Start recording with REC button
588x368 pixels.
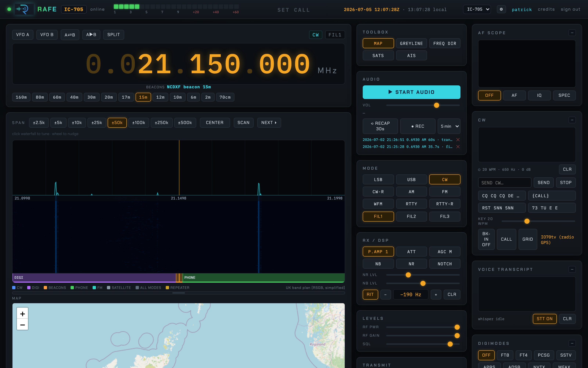point(418,126)
